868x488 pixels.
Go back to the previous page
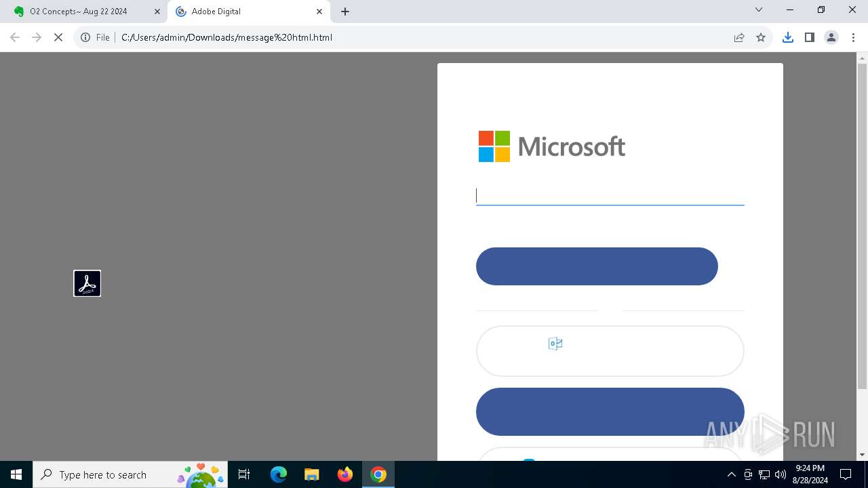15,37
